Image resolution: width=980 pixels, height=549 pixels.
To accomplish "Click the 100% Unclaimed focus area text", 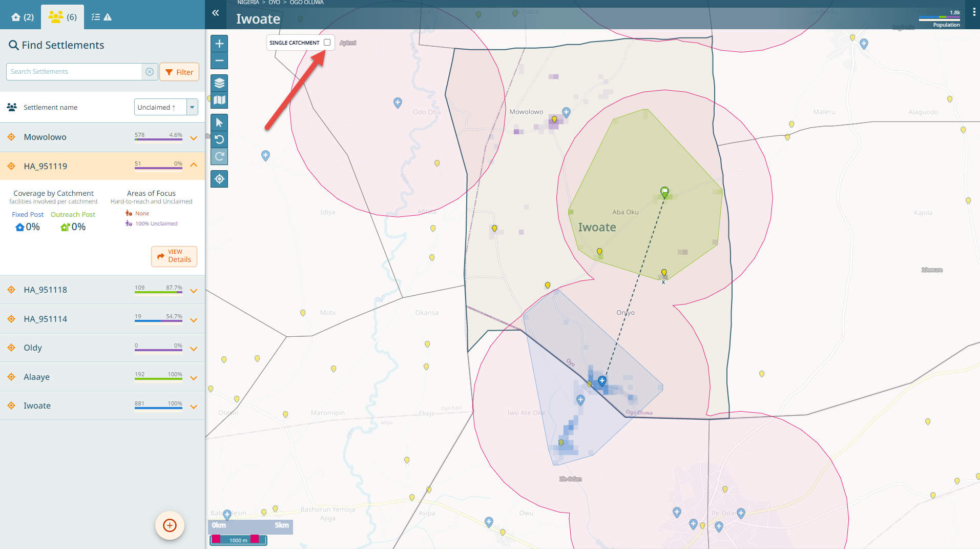I will 156,224.
